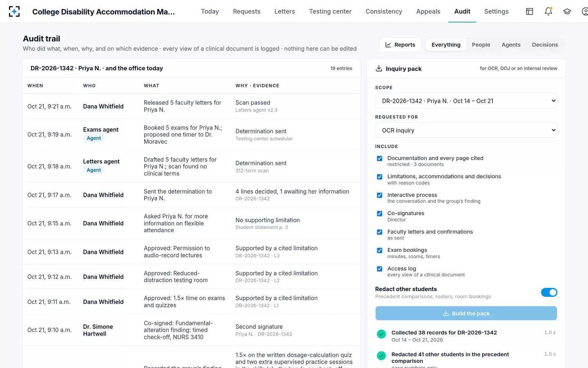
Task: Toggle the Access log checkbox
Action: 380,269
